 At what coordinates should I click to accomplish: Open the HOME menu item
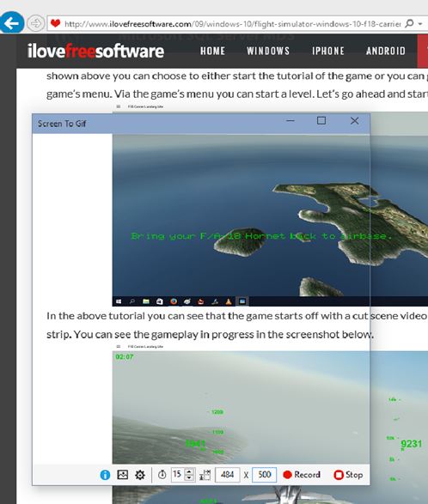pyautogui.click(x=213, y=51)
